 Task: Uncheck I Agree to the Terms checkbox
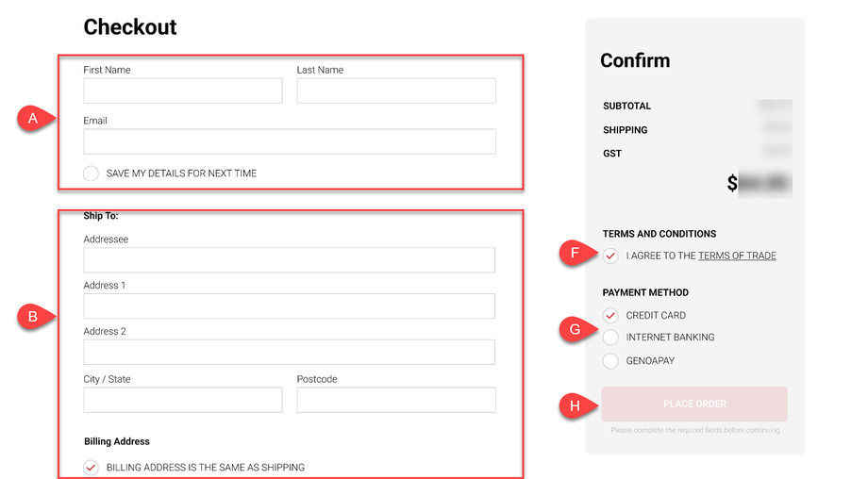point(610,256)
